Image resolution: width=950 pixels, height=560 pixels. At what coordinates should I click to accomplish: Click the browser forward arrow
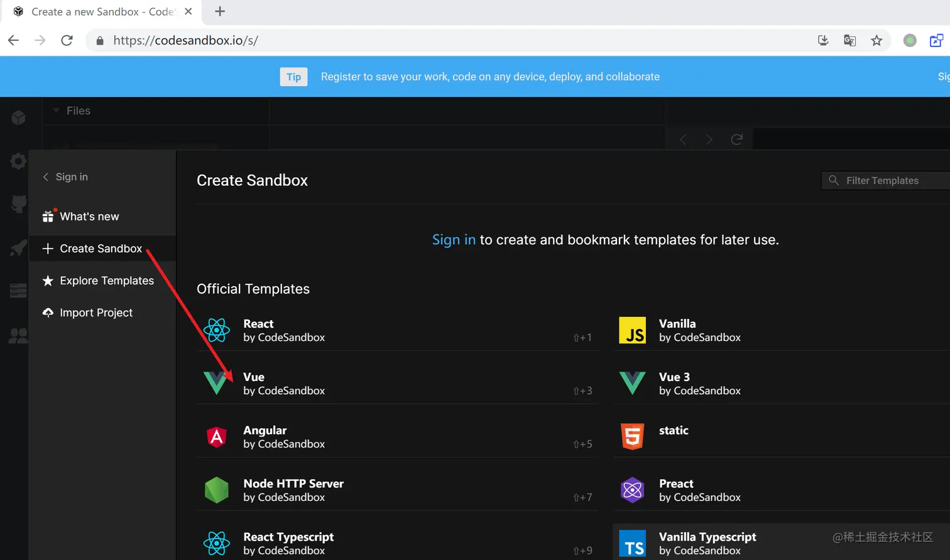point(40,40)
